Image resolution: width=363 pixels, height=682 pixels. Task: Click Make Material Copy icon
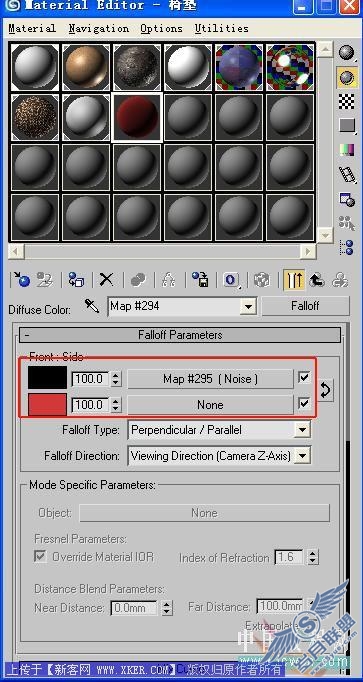(x=138, y=279)
